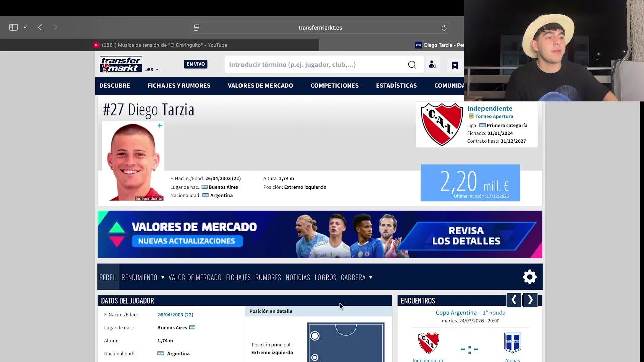Click Diego Tarzia's portrait photo
The height and width of the screenshot is (362, 644).
tap(133, 161)
